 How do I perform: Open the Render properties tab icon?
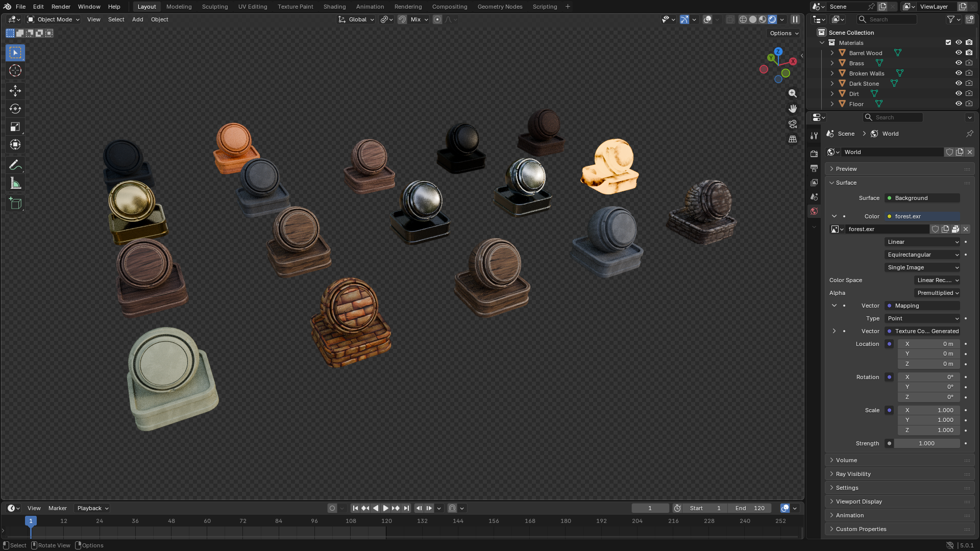click(814, 154)
